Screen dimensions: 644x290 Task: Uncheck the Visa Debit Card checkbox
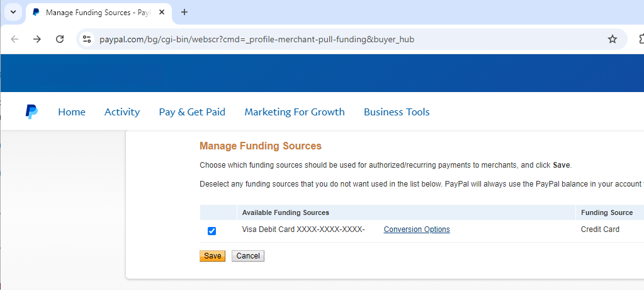[x=212, y=231]
